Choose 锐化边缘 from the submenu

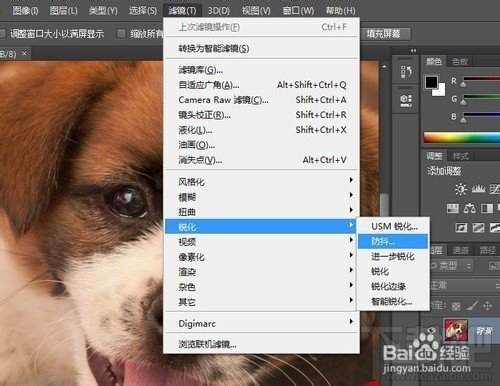click(x=393, y=286)
